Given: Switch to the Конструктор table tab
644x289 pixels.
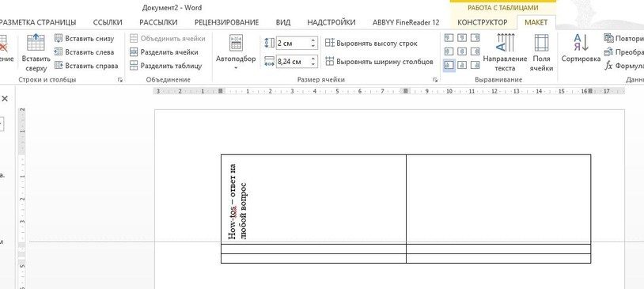Looking at the screenshot, I should coord(482,22).
